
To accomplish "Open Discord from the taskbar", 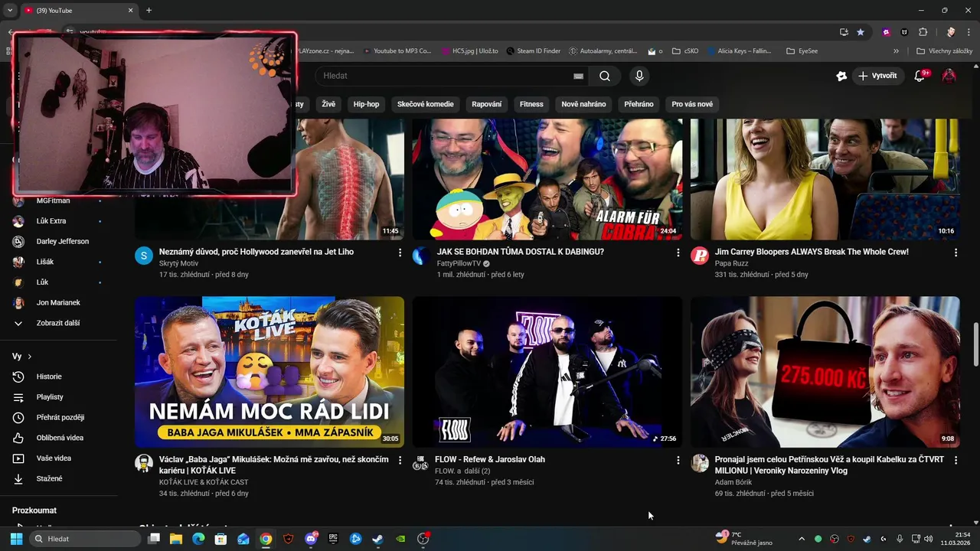I will click(x=311, y=539).
